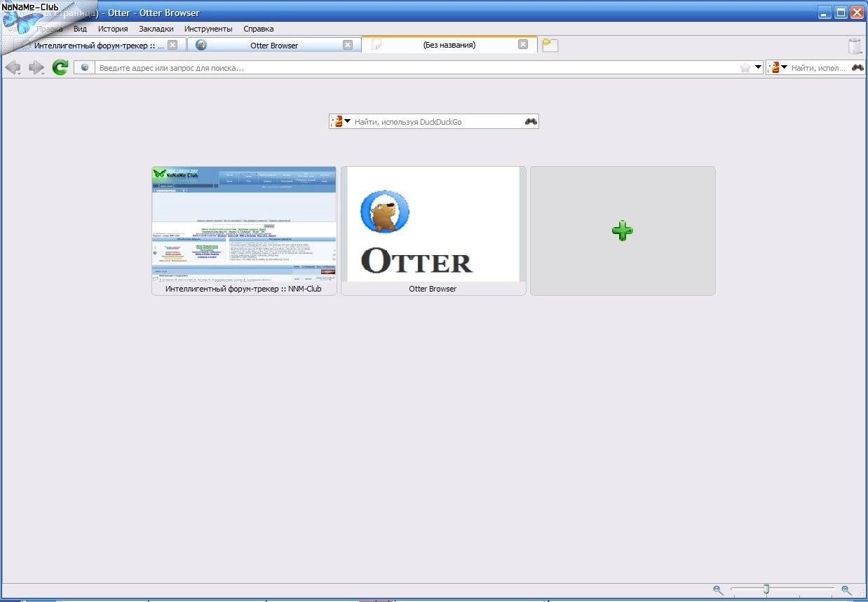Click the Otter Browser tile caption

click(x=433, y=289)
